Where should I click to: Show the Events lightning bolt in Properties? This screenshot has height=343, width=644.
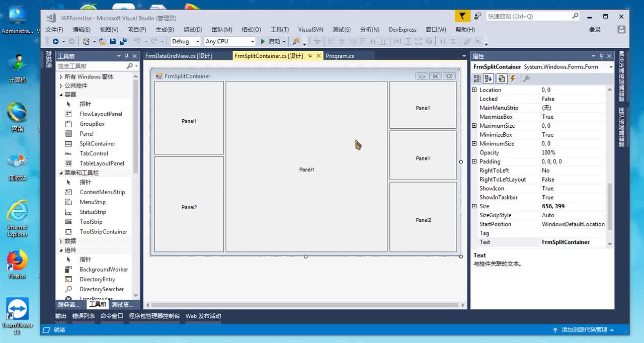(513, 78)
